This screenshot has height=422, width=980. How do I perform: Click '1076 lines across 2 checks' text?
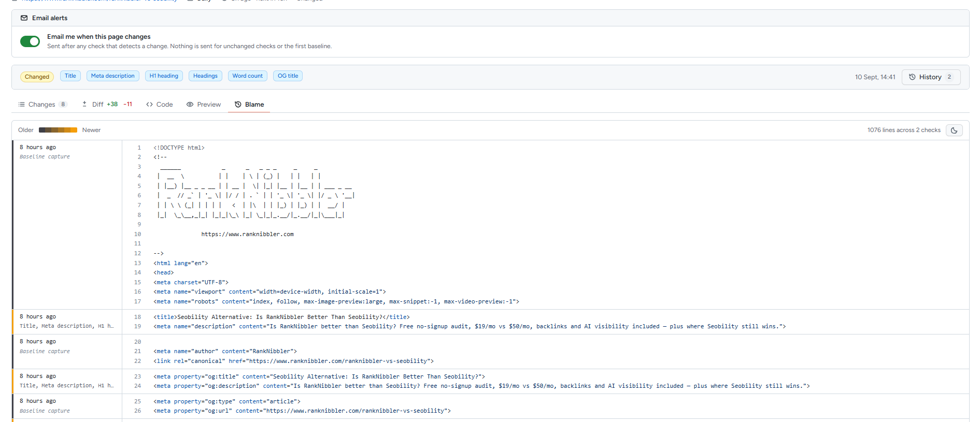[904, 130]
